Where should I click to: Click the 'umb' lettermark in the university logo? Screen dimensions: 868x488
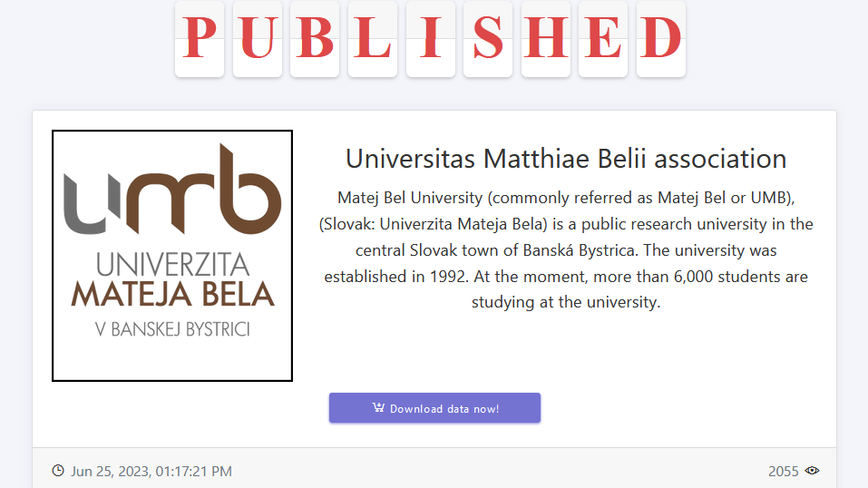pyautogui.click(x=172, y=189)
